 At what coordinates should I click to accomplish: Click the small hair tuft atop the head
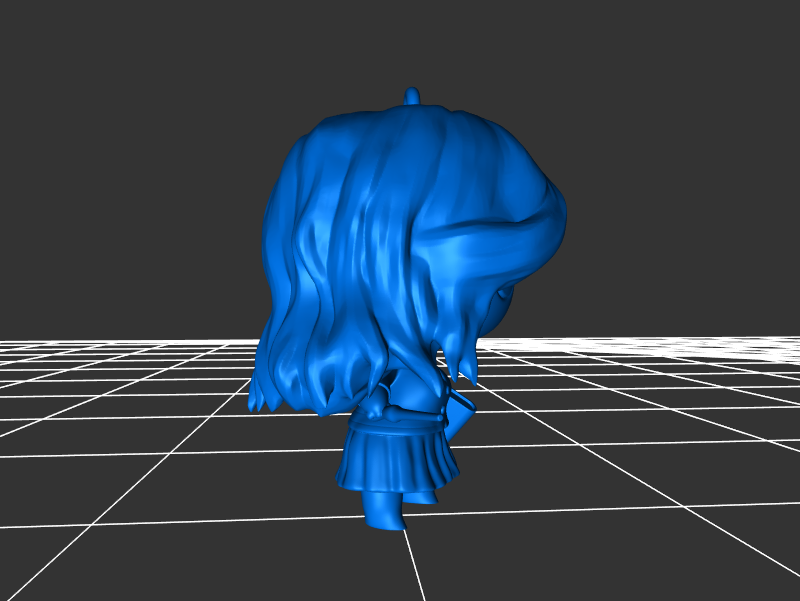411,96
